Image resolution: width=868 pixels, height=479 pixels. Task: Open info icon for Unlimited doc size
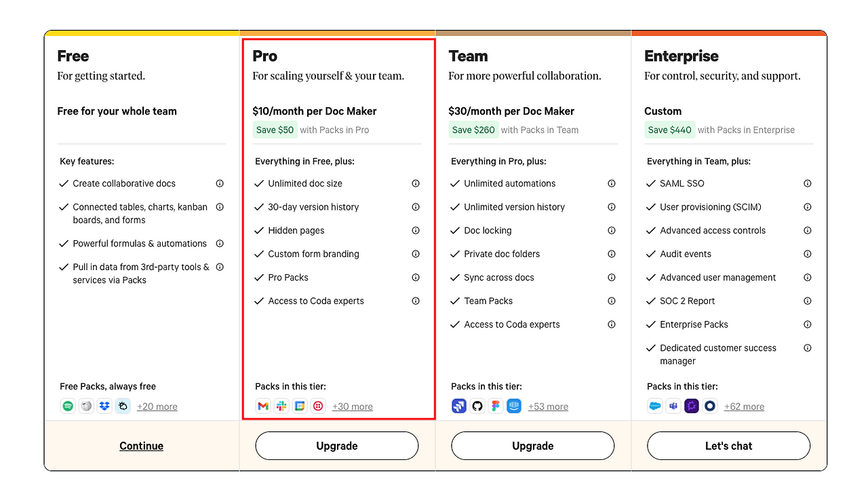click(x=416, y=184)
